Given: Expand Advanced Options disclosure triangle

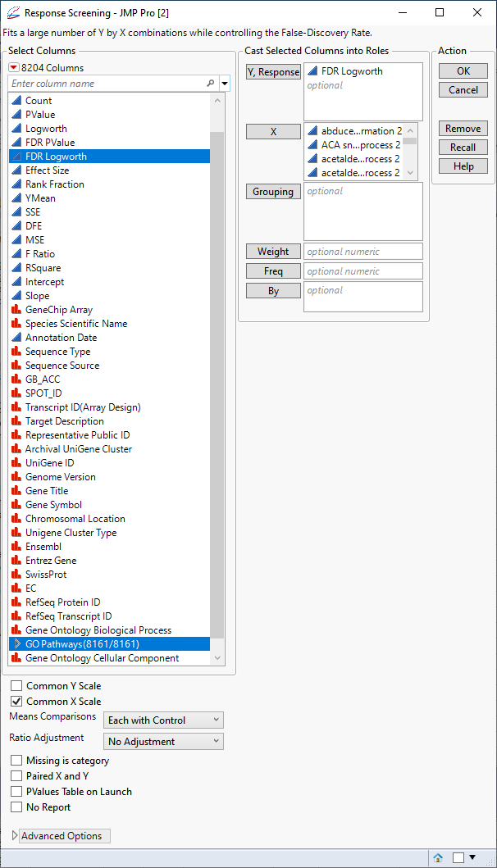Looking at the screenshot, I should (x=15, y=836).
